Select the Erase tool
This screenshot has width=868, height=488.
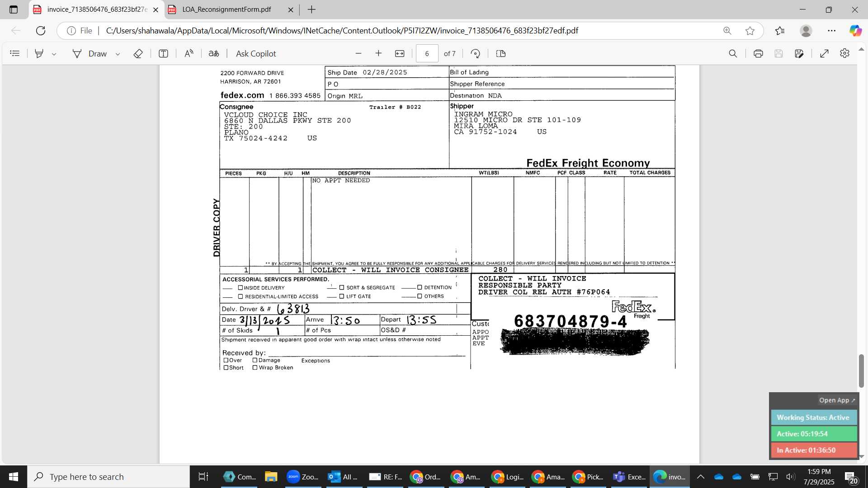(138, 53)
